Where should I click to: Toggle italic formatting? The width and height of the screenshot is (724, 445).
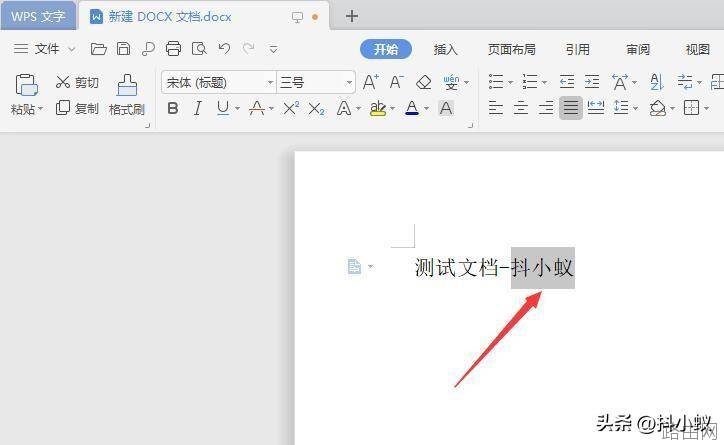point(198,108)
